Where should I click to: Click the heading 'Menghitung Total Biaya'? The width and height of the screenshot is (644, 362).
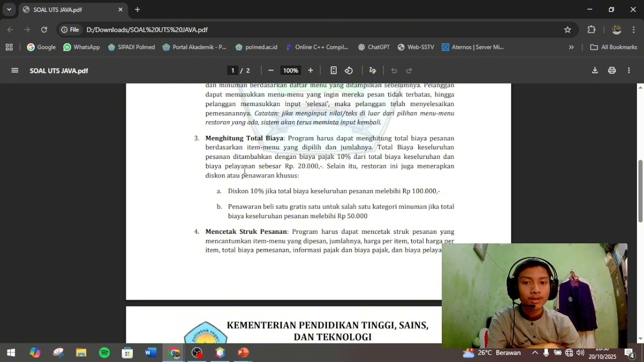(x=244, y=138)
